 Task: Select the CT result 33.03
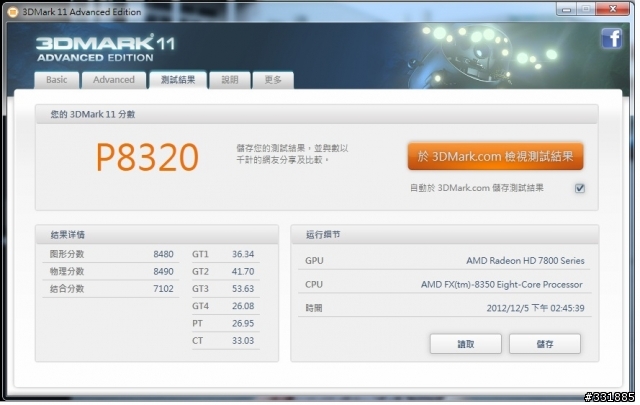click(x=243, y=341)
